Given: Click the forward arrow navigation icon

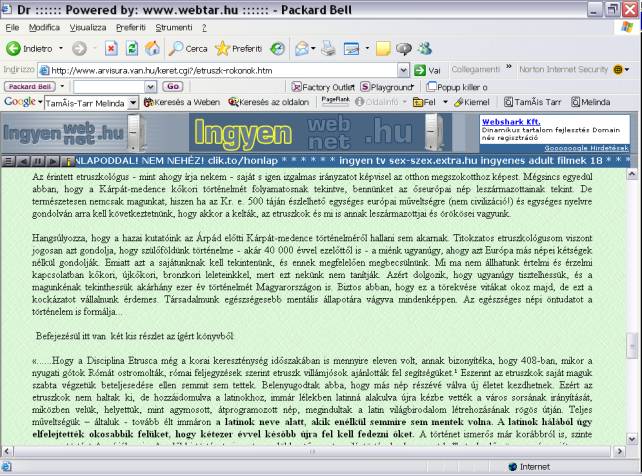Looking at the screenshot, I should [x=79, y=49].
